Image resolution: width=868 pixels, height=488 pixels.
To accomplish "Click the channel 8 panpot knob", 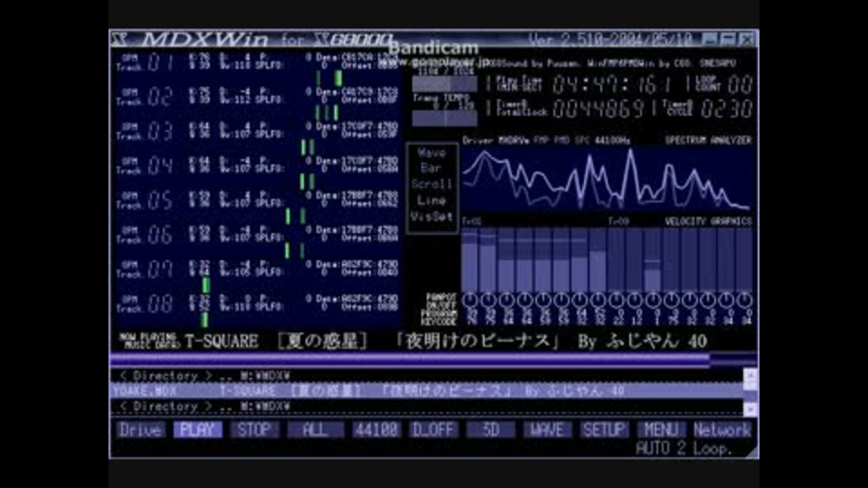I will [598, 300].
